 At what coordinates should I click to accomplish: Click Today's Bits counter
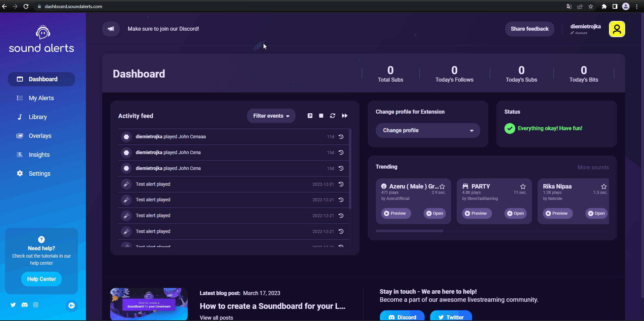click(x=584, y=74)
